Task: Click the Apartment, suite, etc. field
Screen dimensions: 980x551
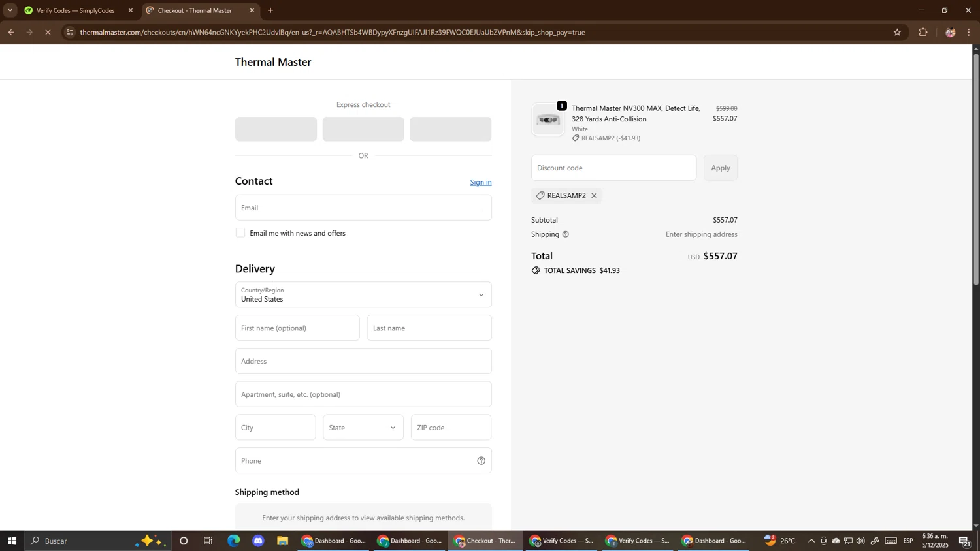Action: [363, 394]
